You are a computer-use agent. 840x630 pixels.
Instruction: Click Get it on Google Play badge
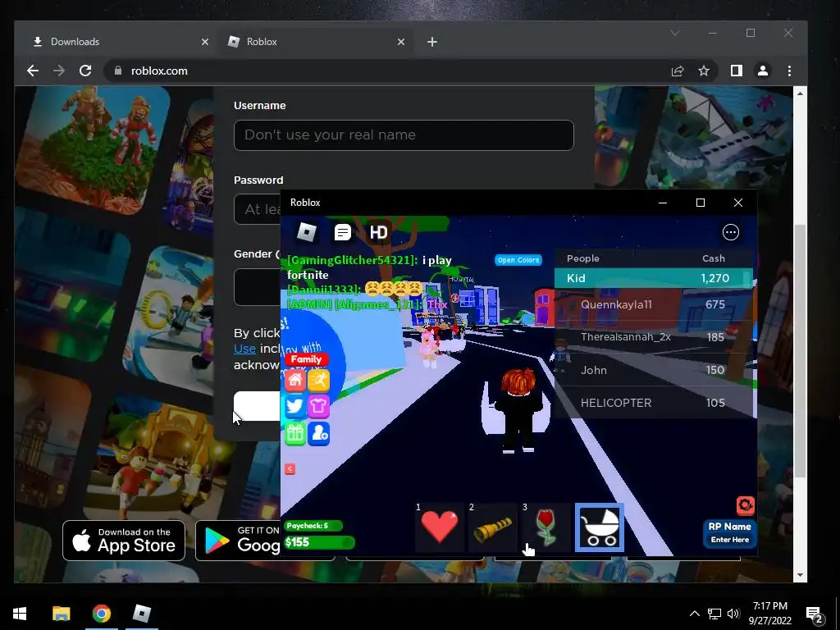pos(238,541)
